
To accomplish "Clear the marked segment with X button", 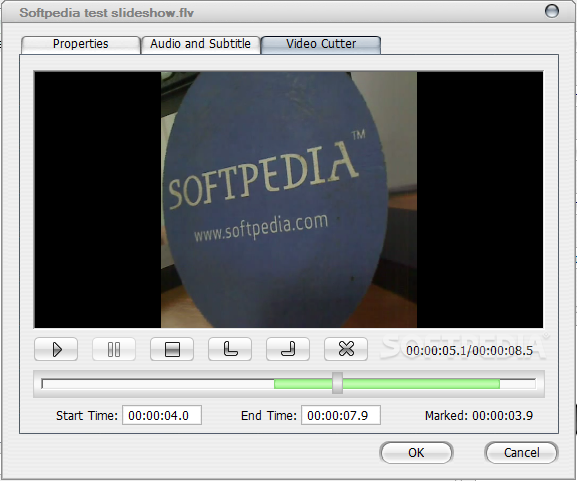I will 346,349.
